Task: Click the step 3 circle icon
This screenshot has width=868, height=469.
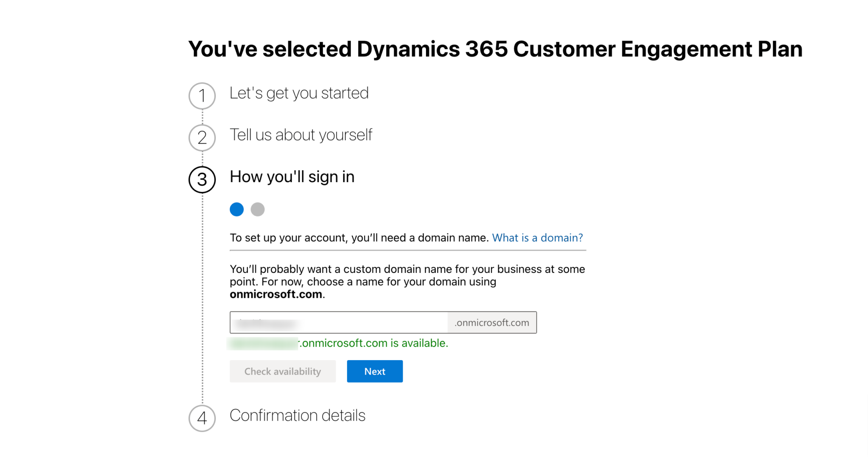Action: [202, 180]
